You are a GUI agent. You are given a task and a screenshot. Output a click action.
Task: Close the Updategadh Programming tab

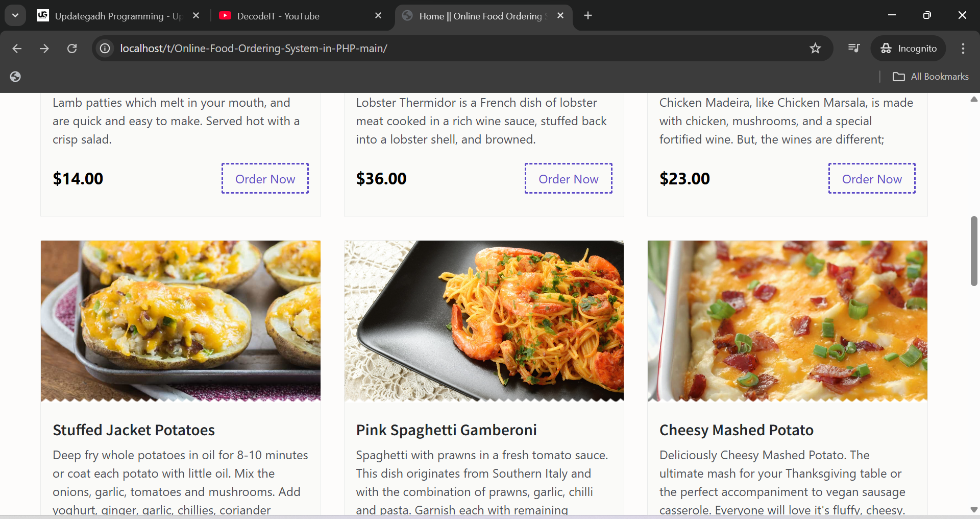click(x=196, y=16)
